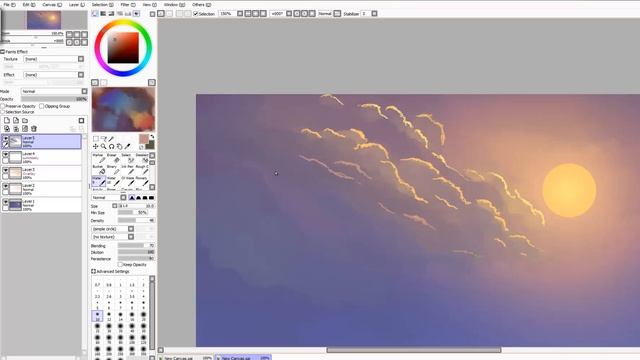Enable Keep Opacity checkbox
Viewport: 640px width, 360px height.
(120, 264)
